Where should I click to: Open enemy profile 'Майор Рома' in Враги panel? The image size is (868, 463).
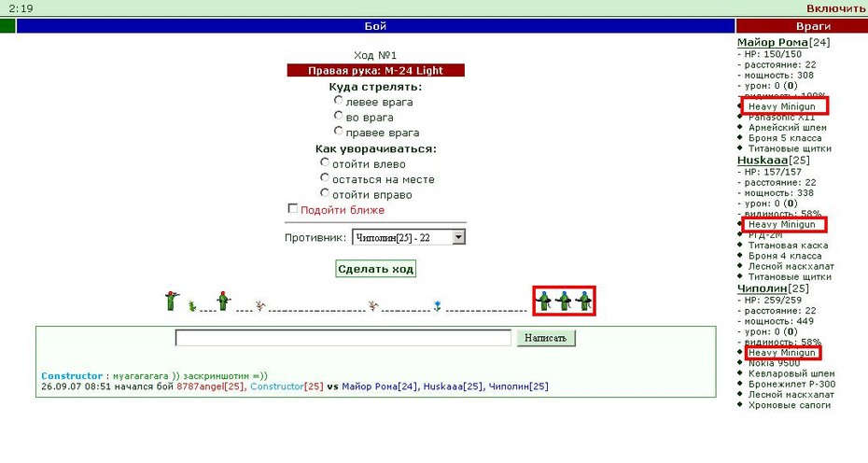772,42
